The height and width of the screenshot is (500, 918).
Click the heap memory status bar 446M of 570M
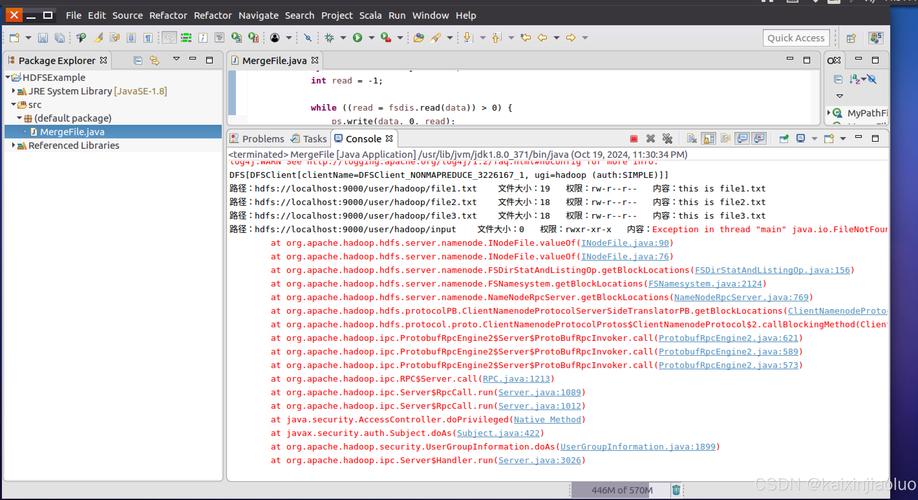tap(622, 490)
